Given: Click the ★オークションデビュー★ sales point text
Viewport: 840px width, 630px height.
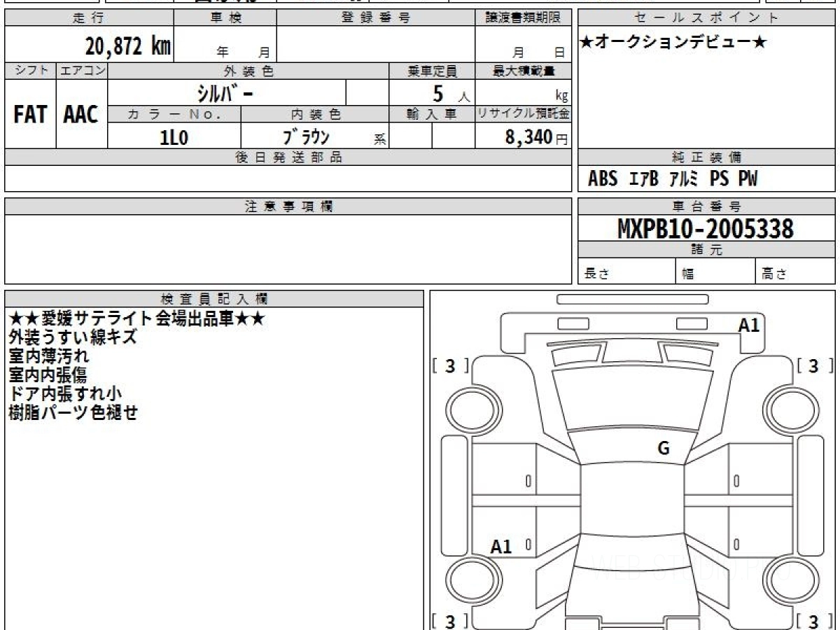Looking at the screenshot, I should tap(673, 43).
